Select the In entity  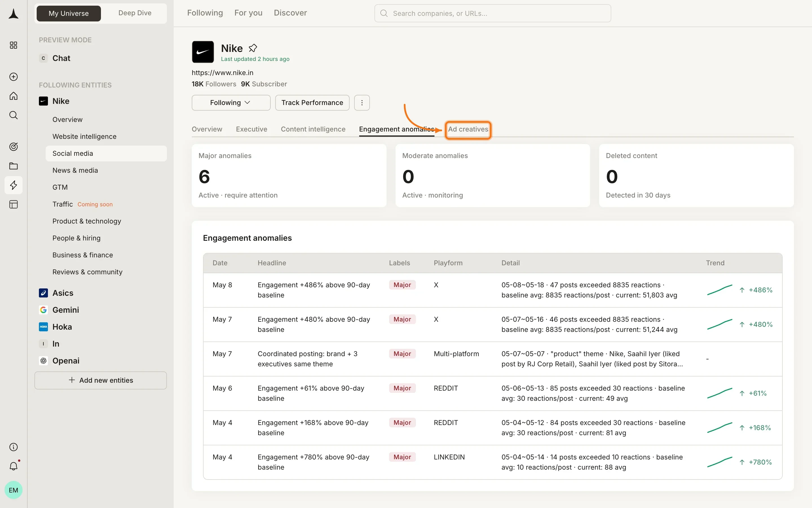(56, 344)
